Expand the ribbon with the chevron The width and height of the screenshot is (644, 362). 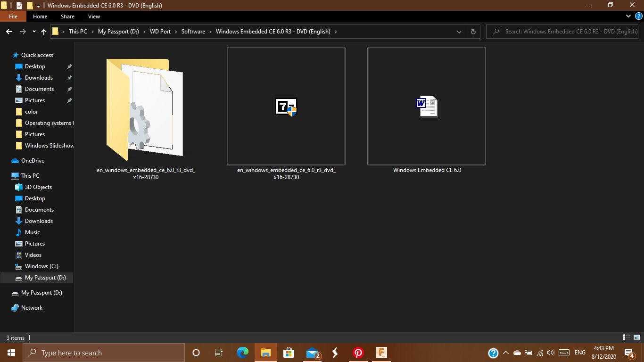(x=628, y=16)
